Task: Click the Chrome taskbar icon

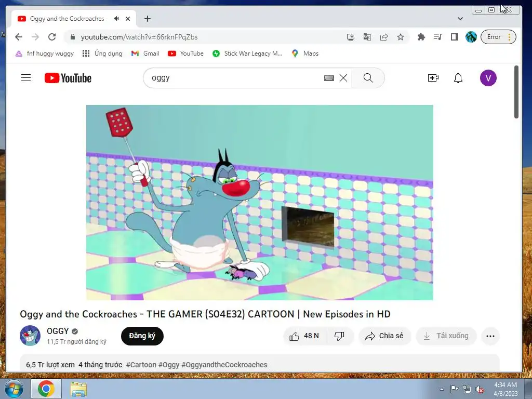Action: (46, 389)
